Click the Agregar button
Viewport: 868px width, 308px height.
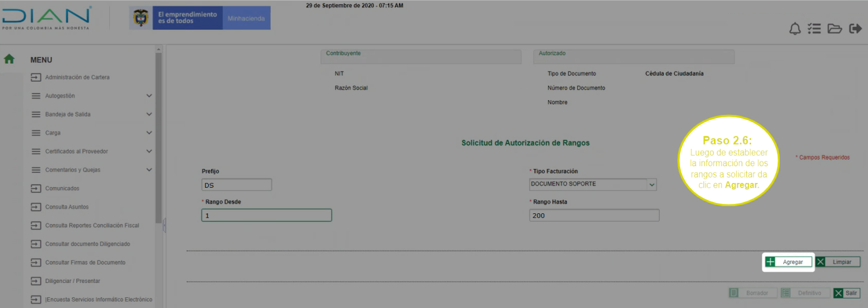789,262
